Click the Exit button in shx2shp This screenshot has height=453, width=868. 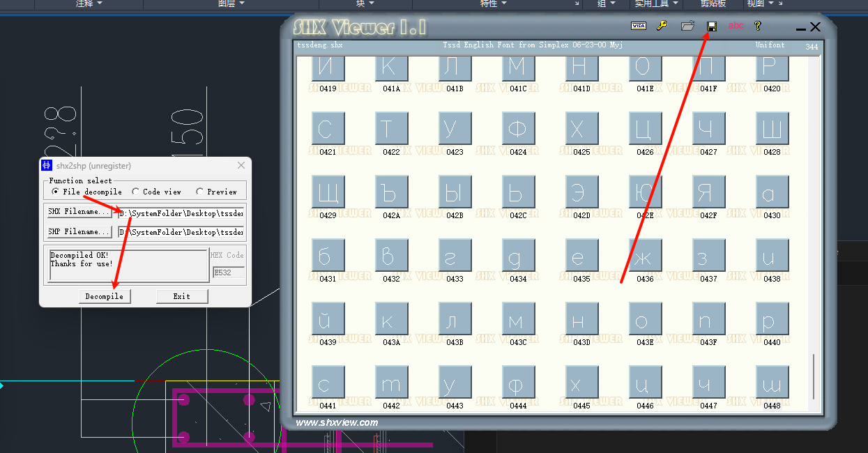click(x=181, y=296)
